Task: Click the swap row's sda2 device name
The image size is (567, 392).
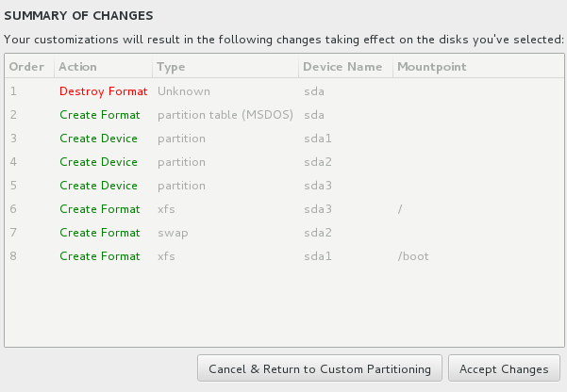Action: tap(318, 233)
